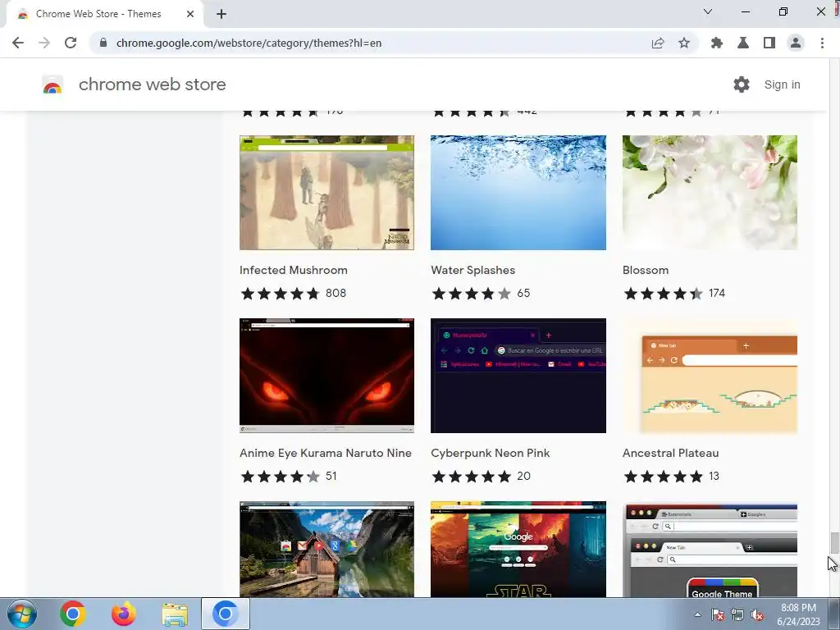Click the Chrome Web Store rainbow logo

[x=52, y=84]
